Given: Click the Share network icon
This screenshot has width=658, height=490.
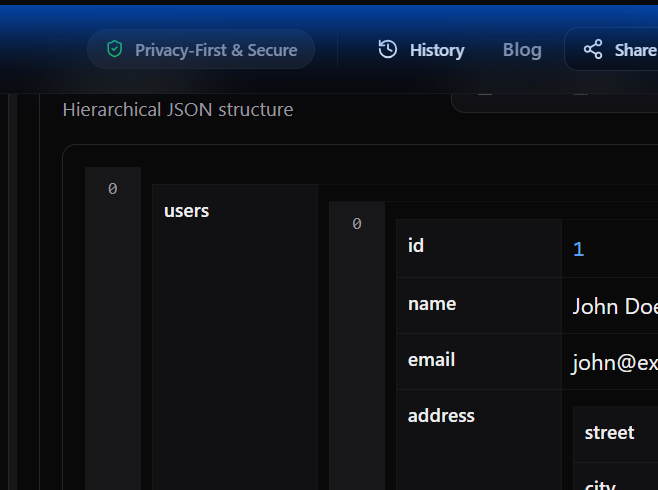Looking at the screenshot, I should click(593, 49).
